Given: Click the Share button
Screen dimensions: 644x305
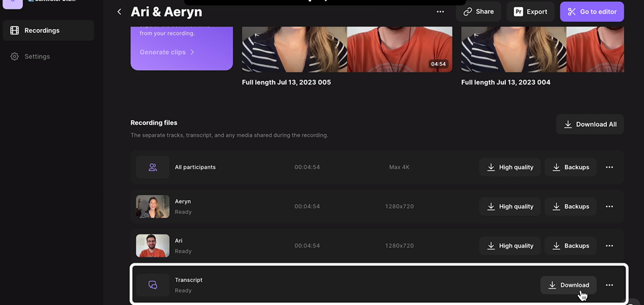Looking at the screenshot, I should coord(478,12).
